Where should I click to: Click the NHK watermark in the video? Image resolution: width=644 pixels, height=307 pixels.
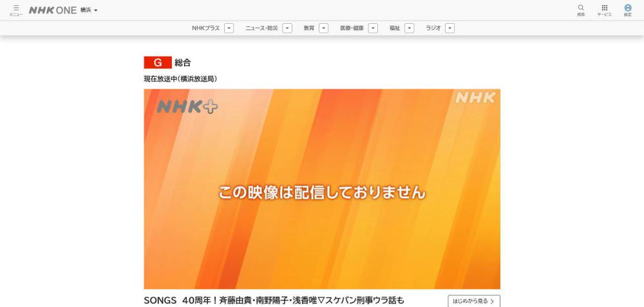pos(475,98)
